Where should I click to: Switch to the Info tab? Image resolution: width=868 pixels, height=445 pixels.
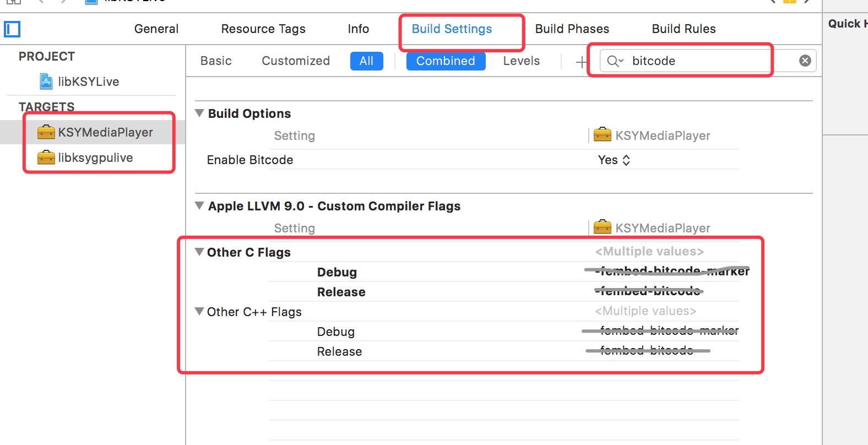coord(359,29)
